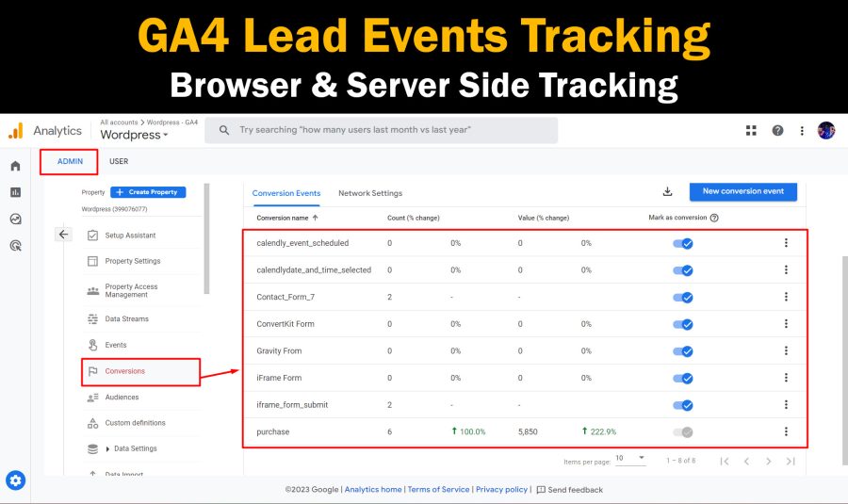Go to last page of results

791,462
